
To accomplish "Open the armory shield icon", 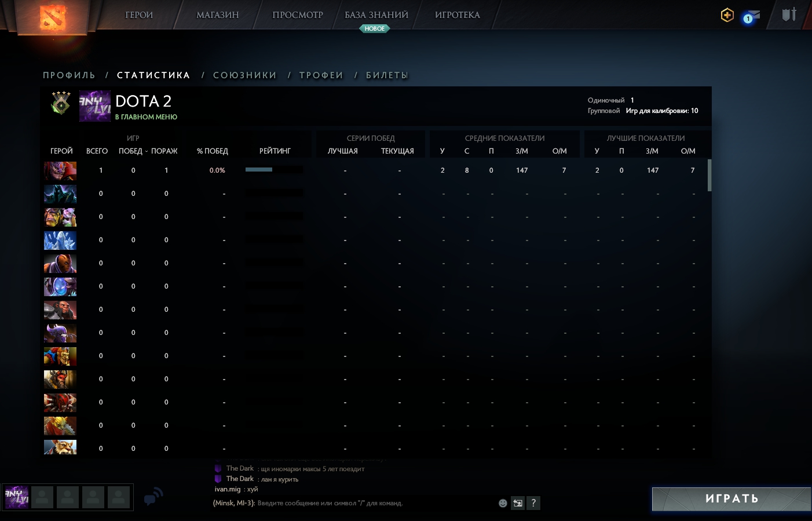I will [789, 14].
